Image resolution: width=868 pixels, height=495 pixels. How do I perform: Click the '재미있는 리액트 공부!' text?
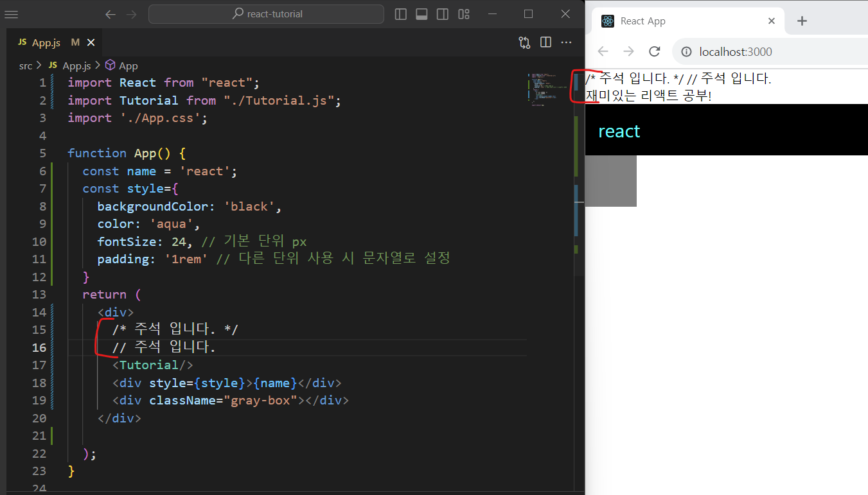[x=648, y=96]
